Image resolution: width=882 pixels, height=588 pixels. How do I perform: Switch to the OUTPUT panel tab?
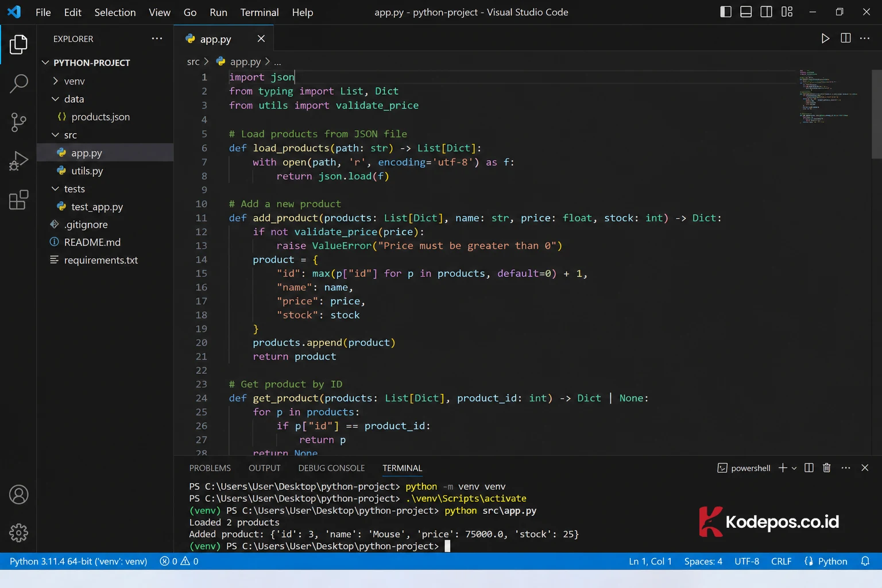coord(265,468)
